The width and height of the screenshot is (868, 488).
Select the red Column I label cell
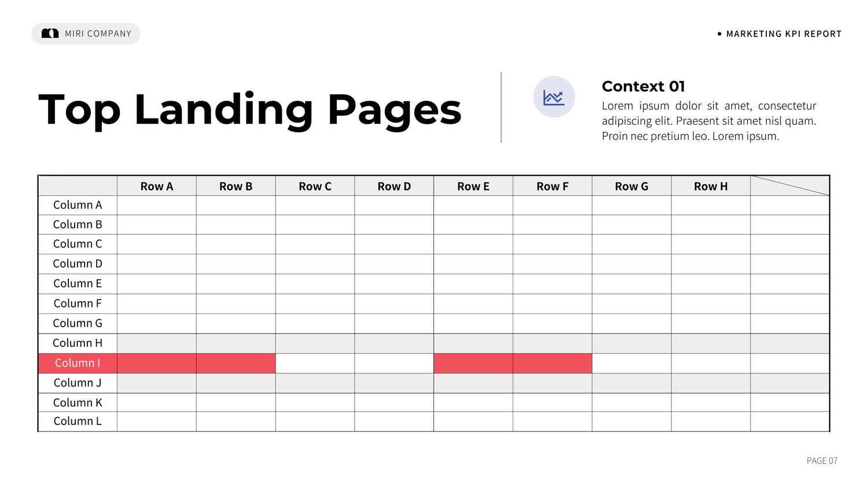(78, 363)
